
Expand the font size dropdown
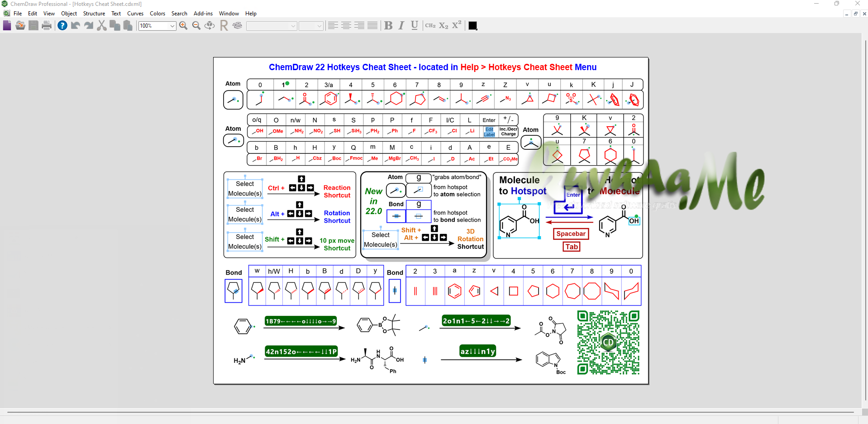[320, 26]
